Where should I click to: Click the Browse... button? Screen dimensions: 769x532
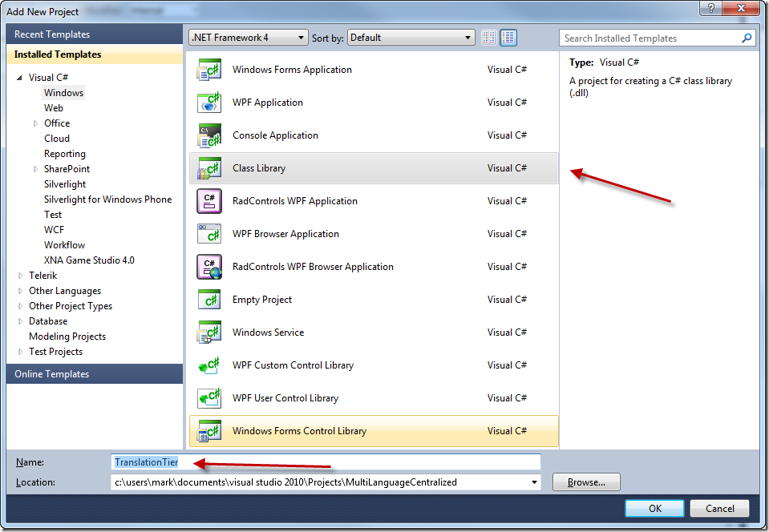pos(586,482)
